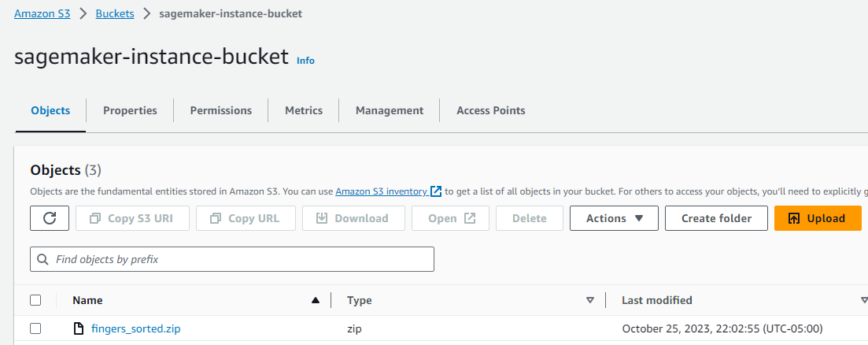868x345 pixels.
Task: Sort by Name using ascending arrow
Action: pos(316,300)
